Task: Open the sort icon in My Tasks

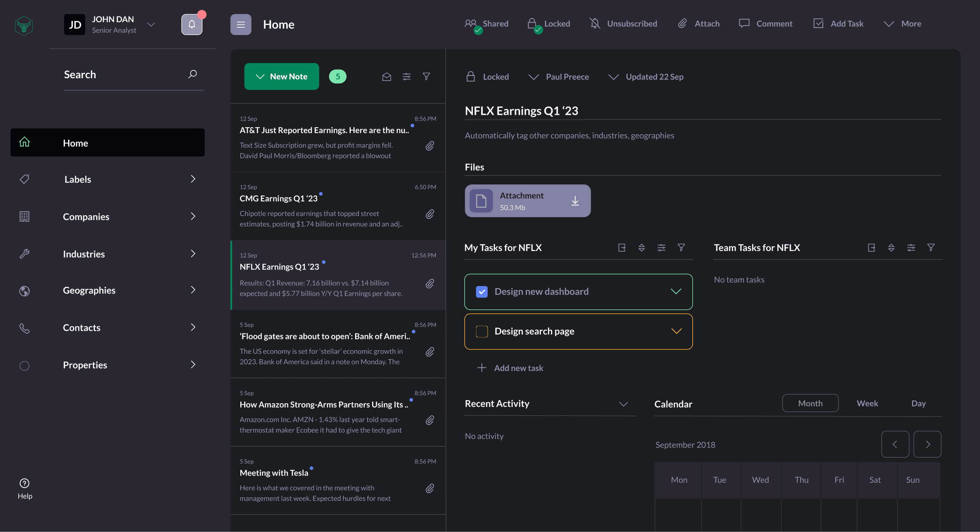Action: 642,248
